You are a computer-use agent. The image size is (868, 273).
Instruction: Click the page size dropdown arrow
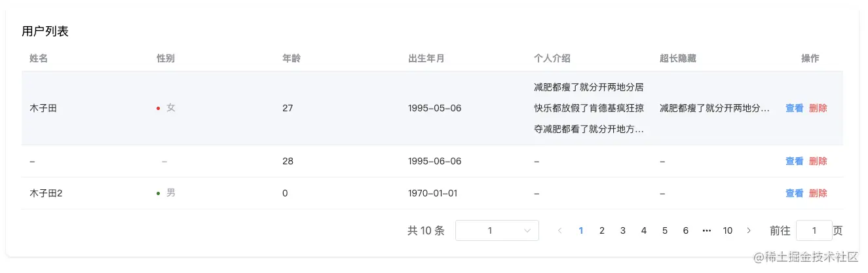pos(527,230)
